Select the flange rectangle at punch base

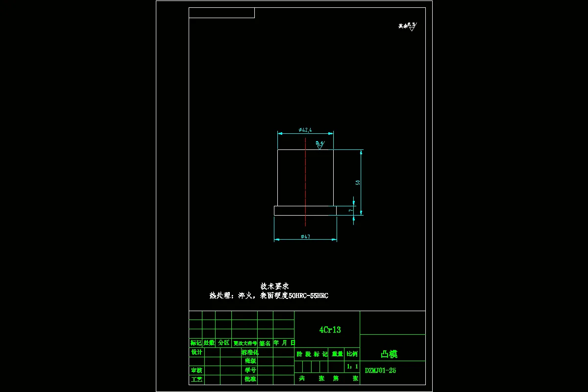[x=305, y=210]
